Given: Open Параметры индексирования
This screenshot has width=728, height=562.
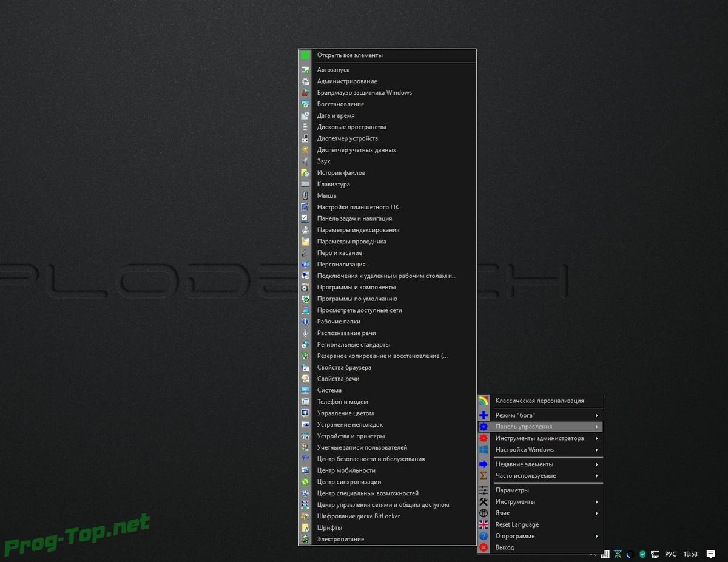Looking at the screenshot, I should (388, 230).
